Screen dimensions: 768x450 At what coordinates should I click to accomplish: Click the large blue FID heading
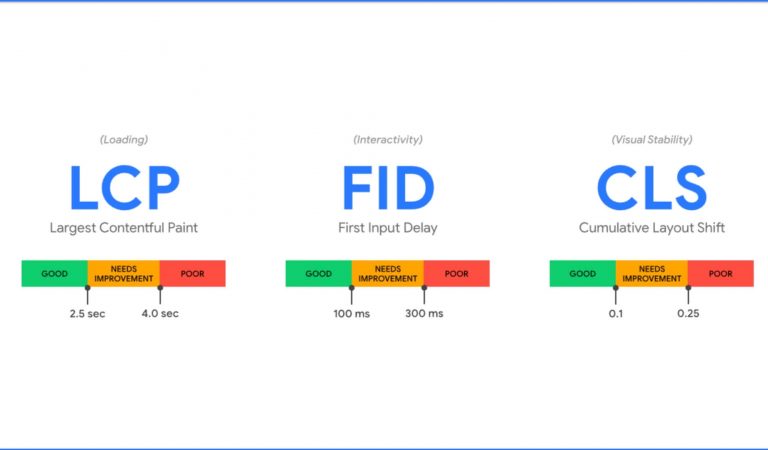pos(388,188)
